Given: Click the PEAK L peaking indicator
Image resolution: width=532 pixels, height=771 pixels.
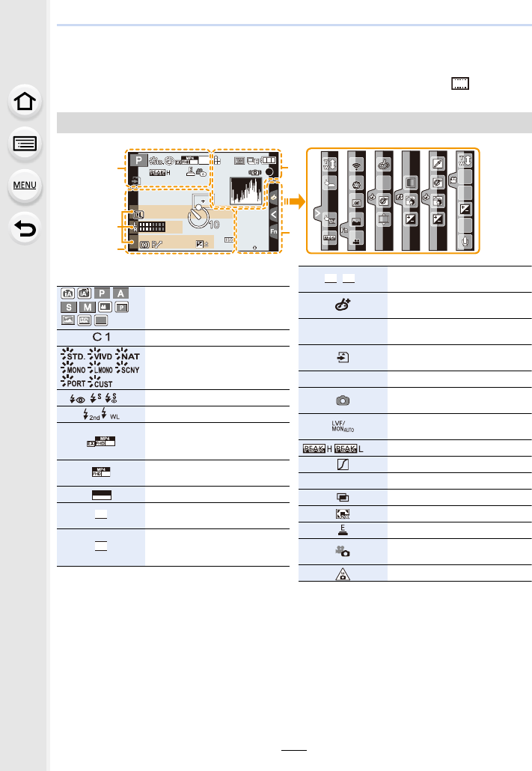Looking at the screenshot, I should point(349,448).
